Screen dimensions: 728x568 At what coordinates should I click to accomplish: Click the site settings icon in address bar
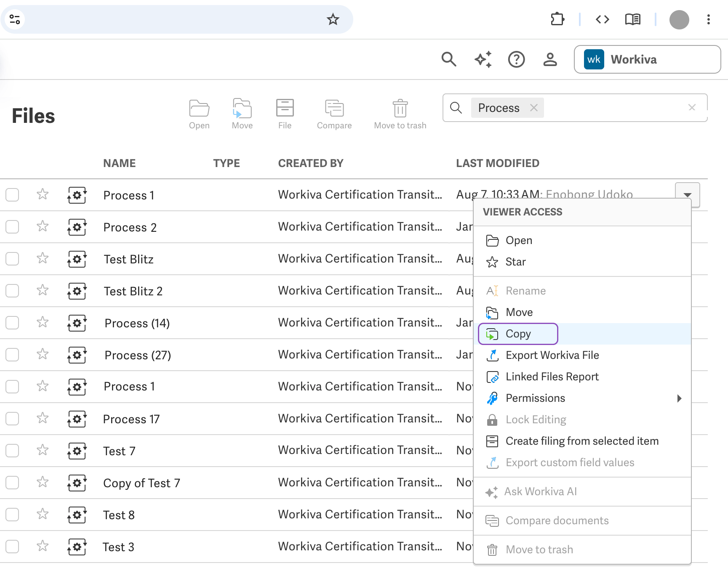[x=15, y=19]
